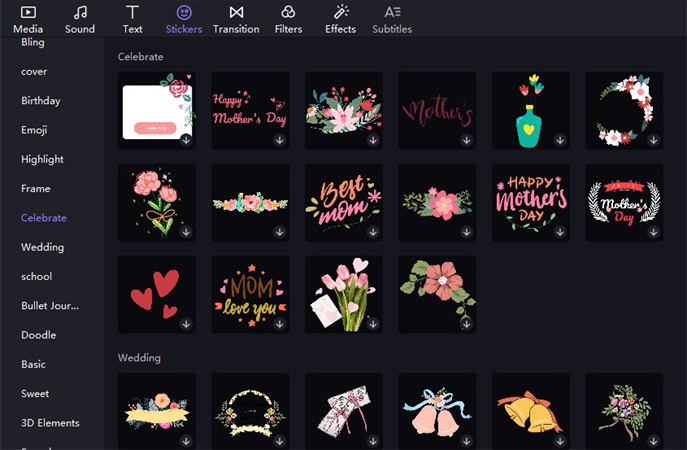Select cover sticker category
Screen dimensions: 687x450
coord(34,71)
